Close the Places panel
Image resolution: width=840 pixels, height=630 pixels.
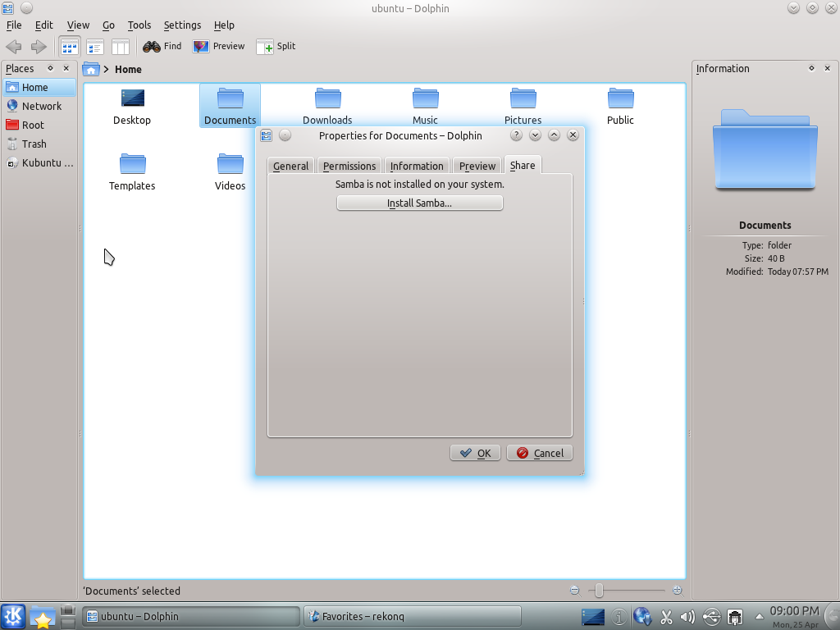click(x=66, y=68)
